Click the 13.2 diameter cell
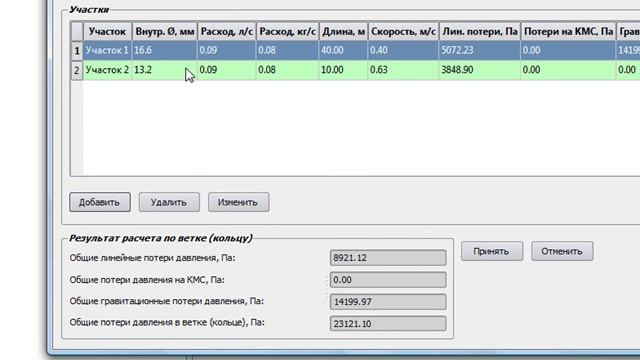Screen dimensions: 640x360 pos(164,70)
